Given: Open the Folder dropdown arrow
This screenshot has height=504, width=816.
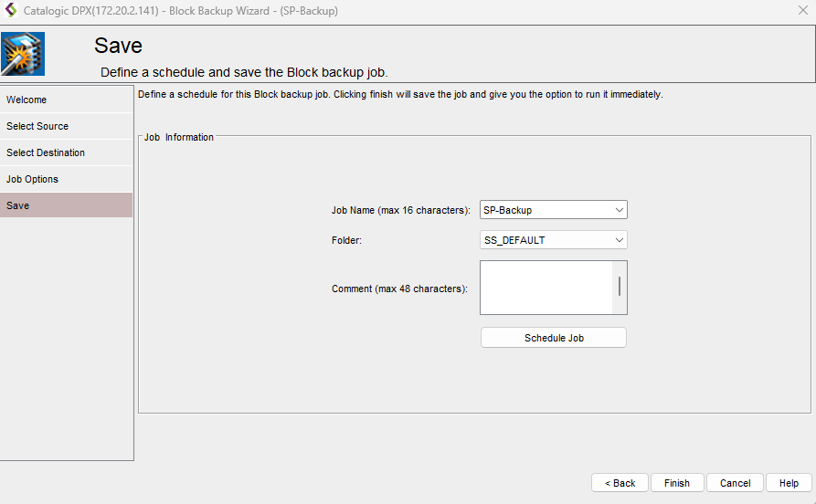Looking at the screenshot, I should [x=620, y=240].
